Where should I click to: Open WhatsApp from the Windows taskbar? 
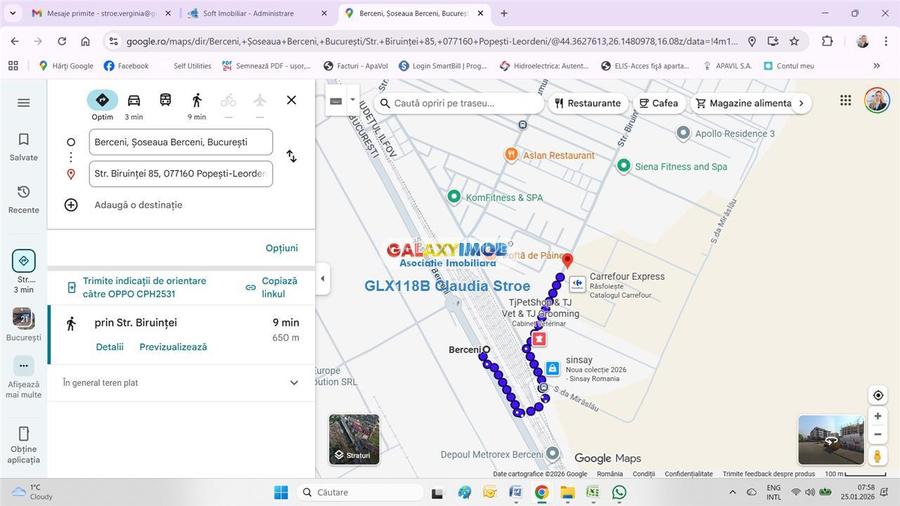(619, 492)
